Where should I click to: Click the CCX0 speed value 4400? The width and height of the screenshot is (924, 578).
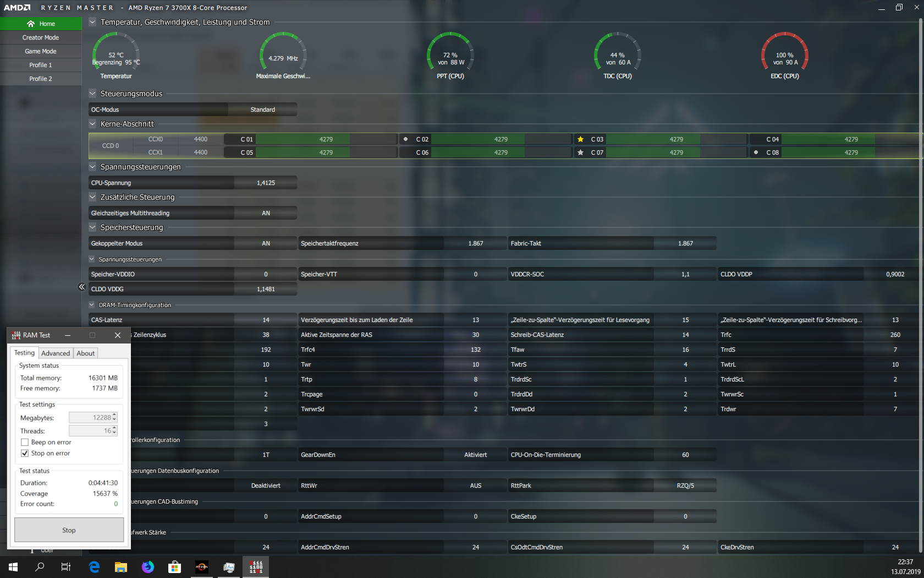pyautogui.click(x=201, y=139)
